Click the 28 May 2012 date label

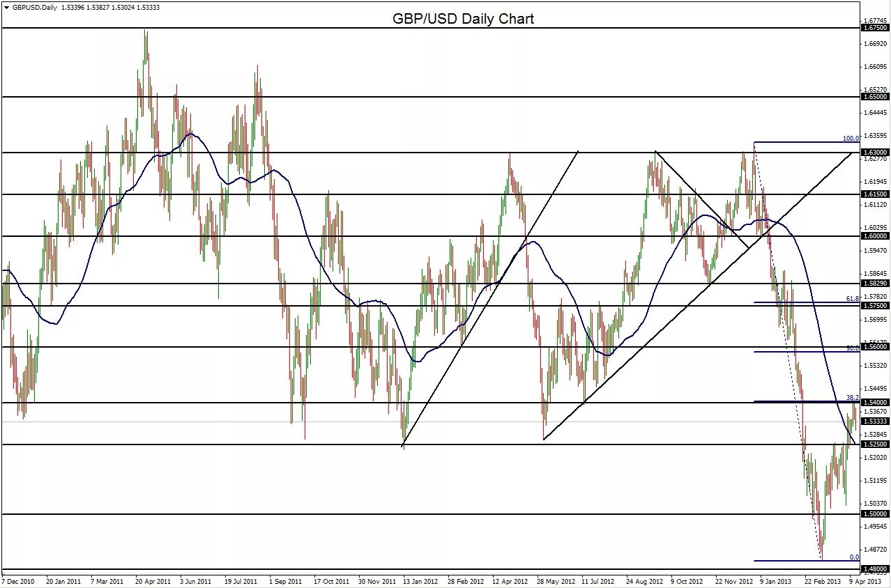(556, 580)
